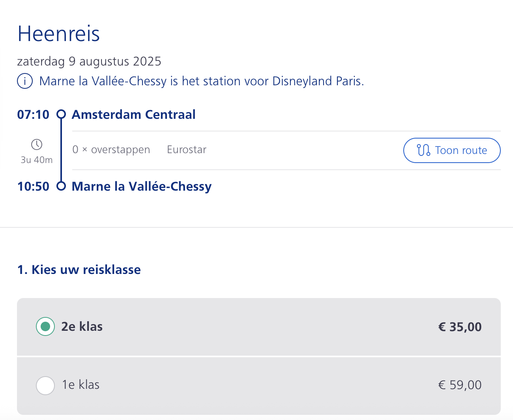The height and width of the screenshot is (420, 513).
Task: Open the Toon route button
Action: (452, 150)
